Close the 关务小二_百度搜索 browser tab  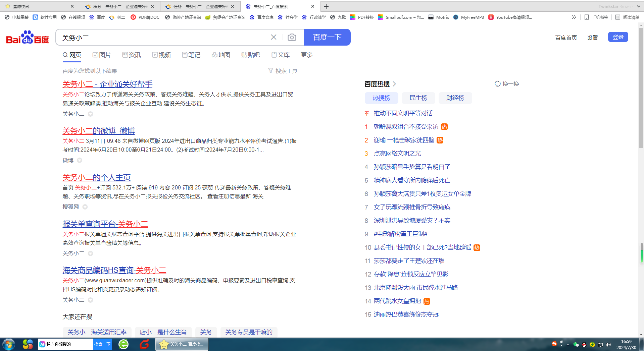313,6
